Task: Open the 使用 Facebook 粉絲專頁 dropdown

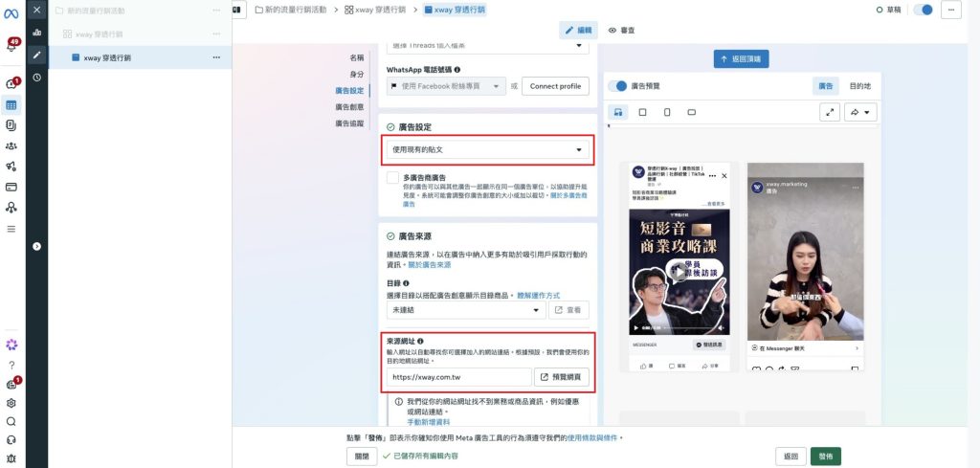Action: (x=446, y=86)
